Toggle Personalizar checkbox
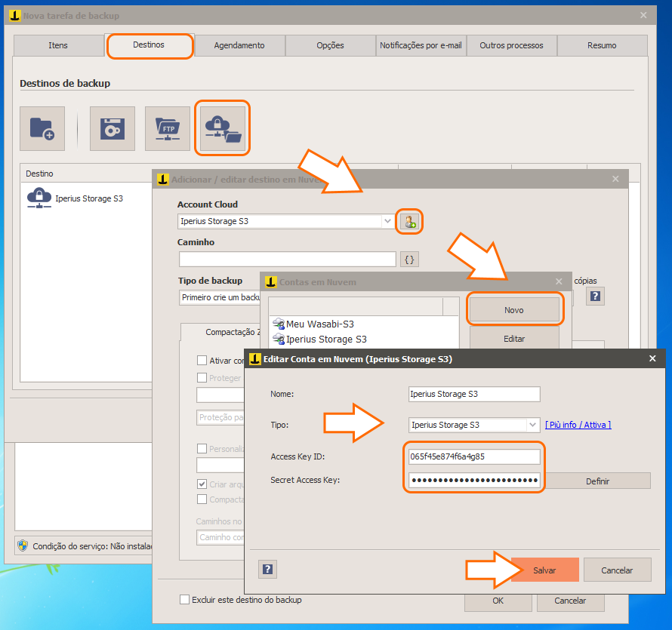The height and width of the screenshot is (630, 672). [x=202, y=448]
